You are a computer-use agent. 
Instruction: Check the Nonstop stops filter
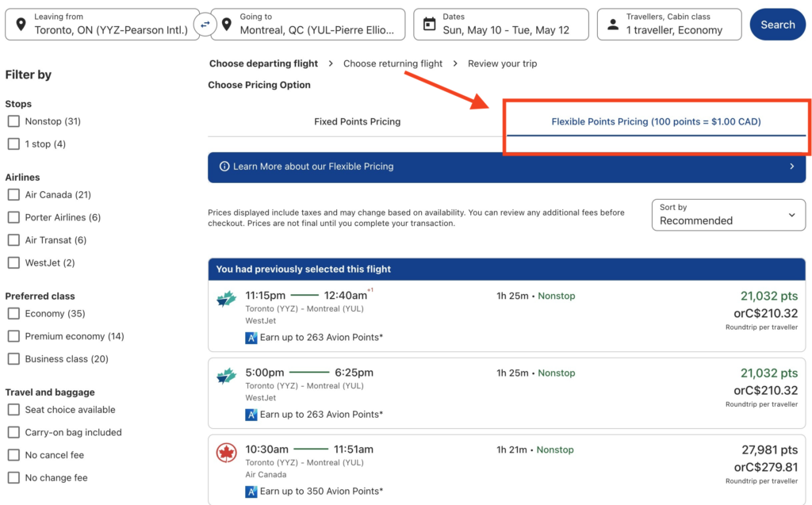click(12, 121)
